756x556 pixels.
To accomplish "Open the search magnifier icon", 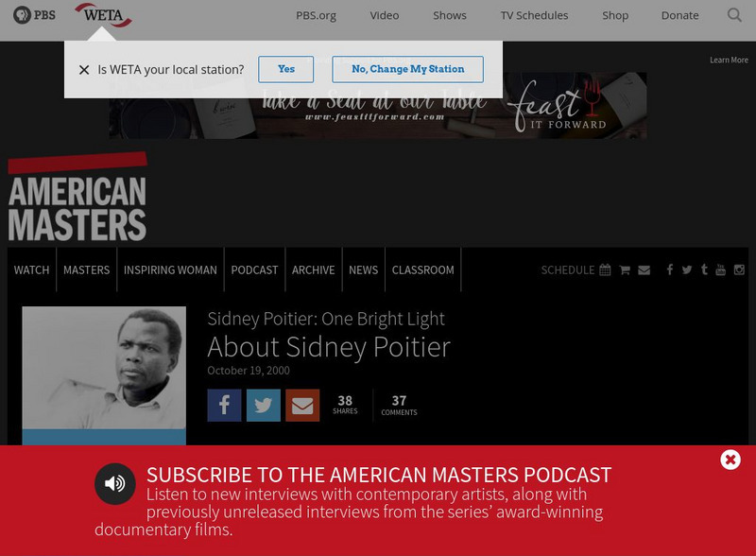I will tap(734, 15).
